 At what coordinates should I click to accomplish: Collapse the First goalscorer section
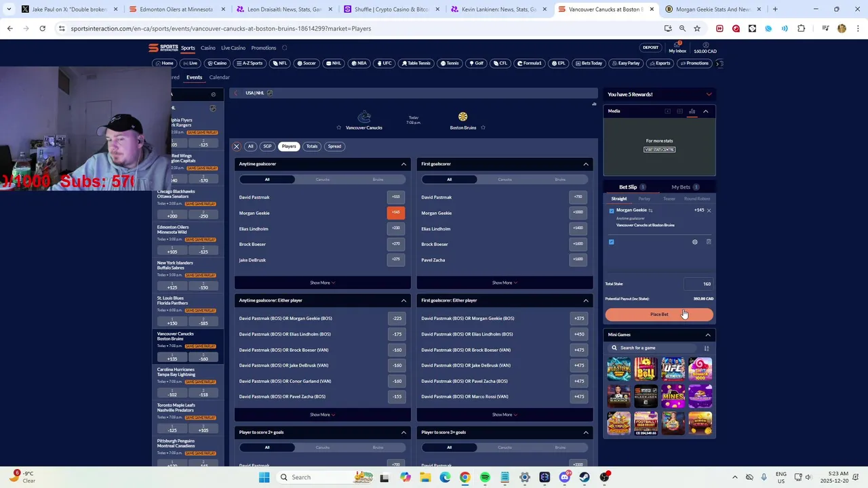coord(586,164)
